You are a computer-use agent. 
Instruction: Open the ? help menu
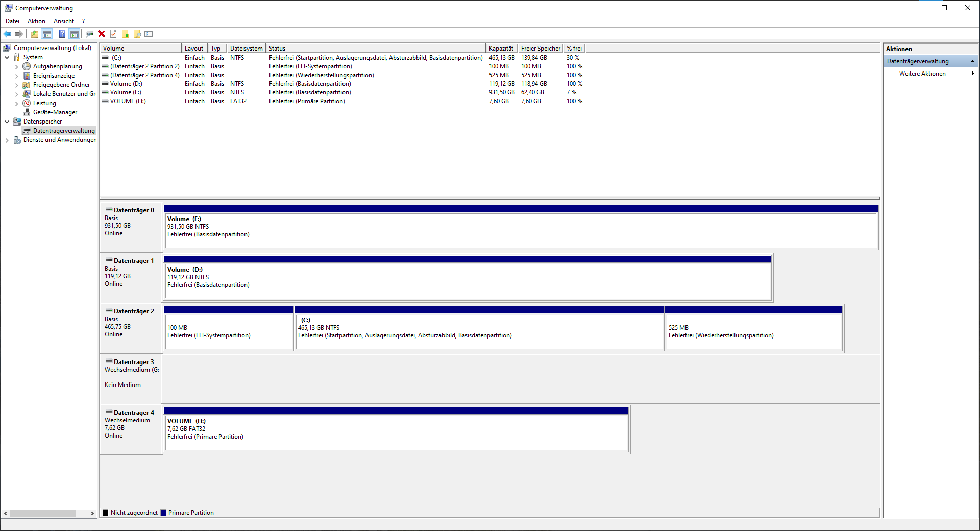(83, 21)
